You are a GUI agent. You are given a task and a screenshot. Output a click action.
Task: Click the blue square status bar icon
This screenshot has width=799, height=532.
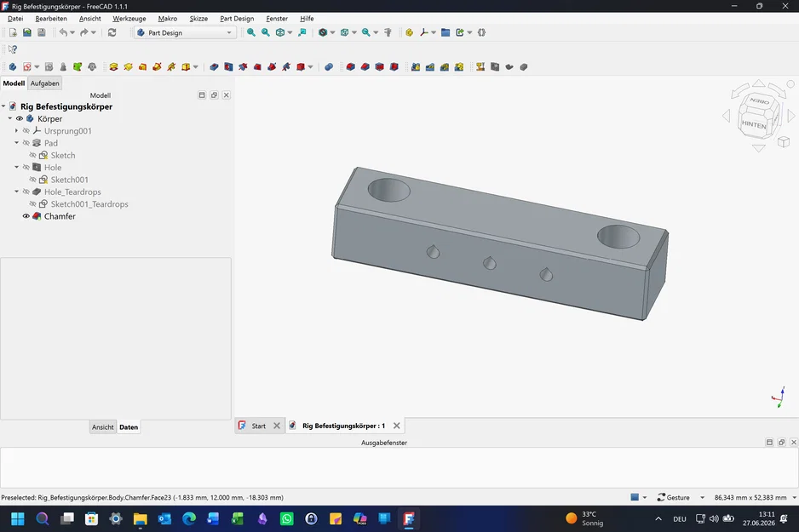[635, 497]
